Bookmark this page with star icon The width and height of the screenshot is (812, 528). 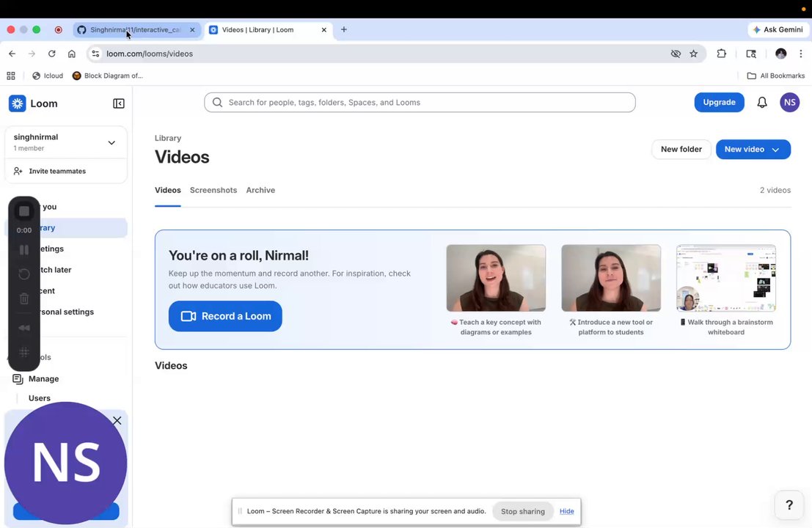pos(693,54)
